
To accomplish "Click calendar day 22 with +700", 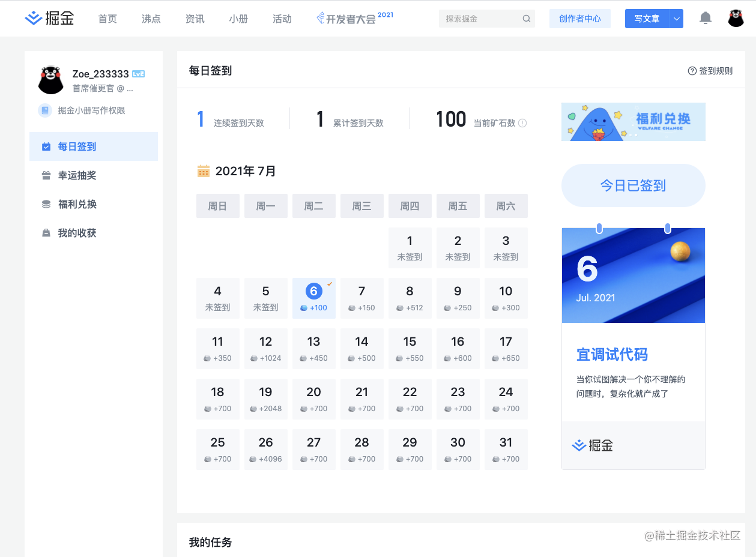I will [410, 399].
